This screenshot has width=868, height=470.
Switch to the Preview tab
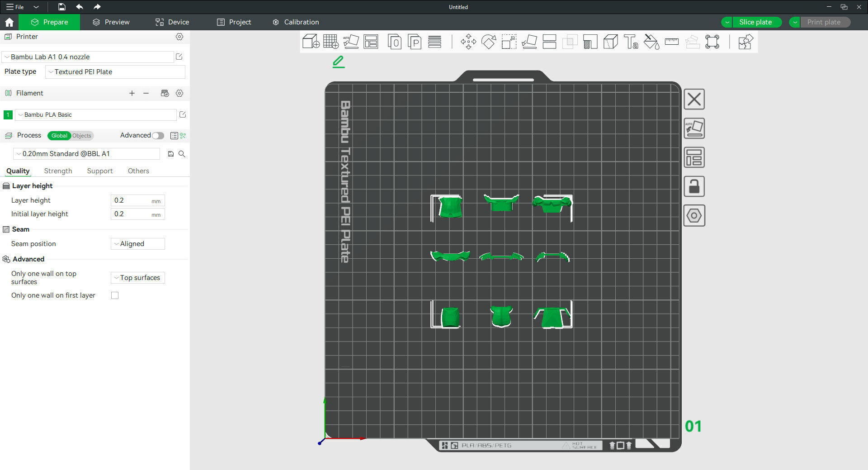coord(111,22)
